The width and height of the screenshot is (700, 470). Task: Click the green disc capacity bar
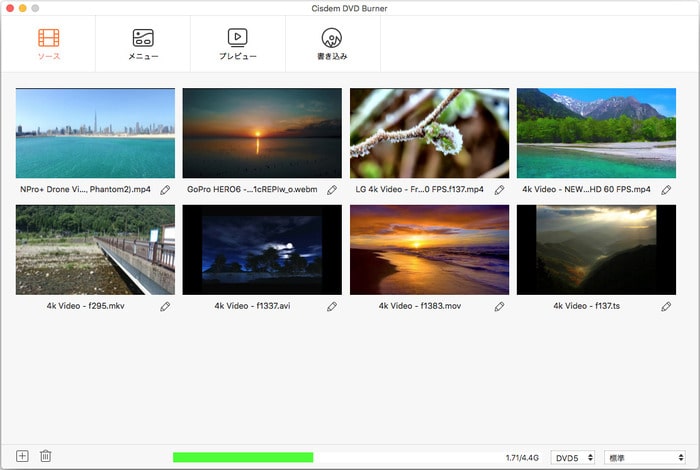coord(243,457)
